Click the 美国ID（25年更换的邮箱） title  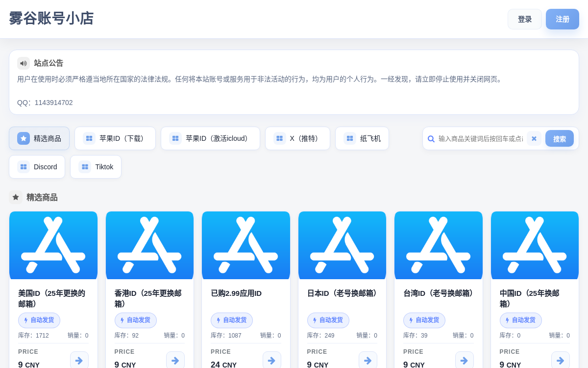52,298
